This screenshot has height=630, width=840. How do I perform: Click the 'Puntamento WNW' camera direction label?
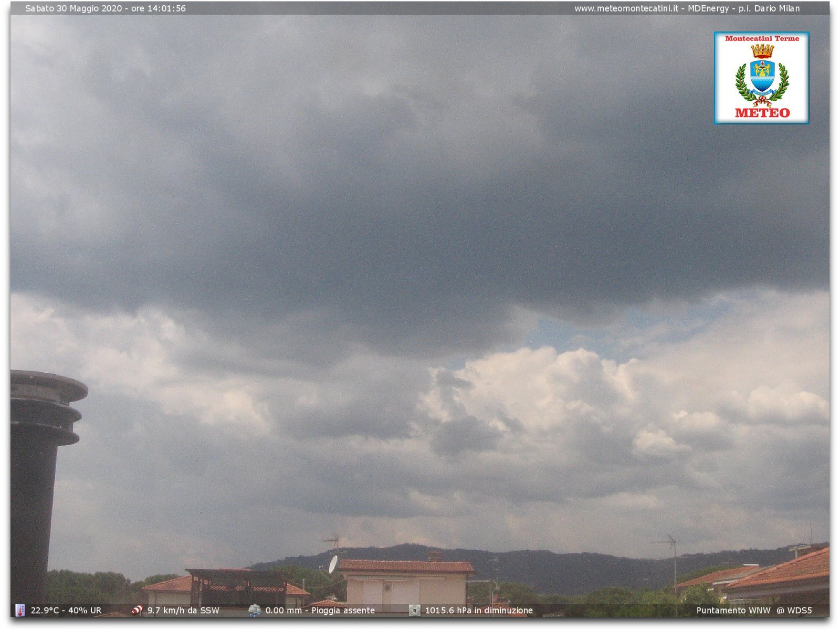(733, 611)
